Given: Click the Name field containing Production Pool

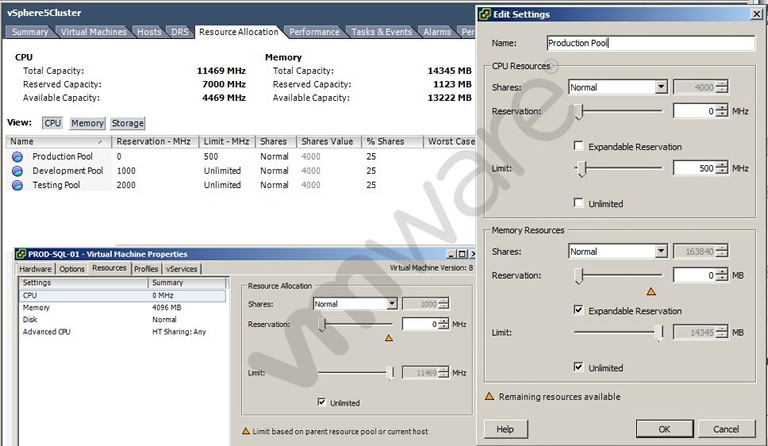Looking at the screenshot, I should coord(650,43).
